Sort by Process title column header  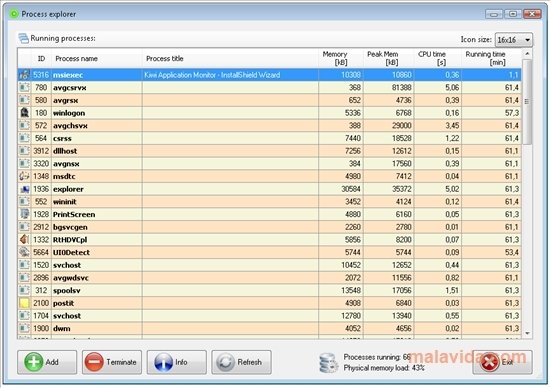[230, 59]
